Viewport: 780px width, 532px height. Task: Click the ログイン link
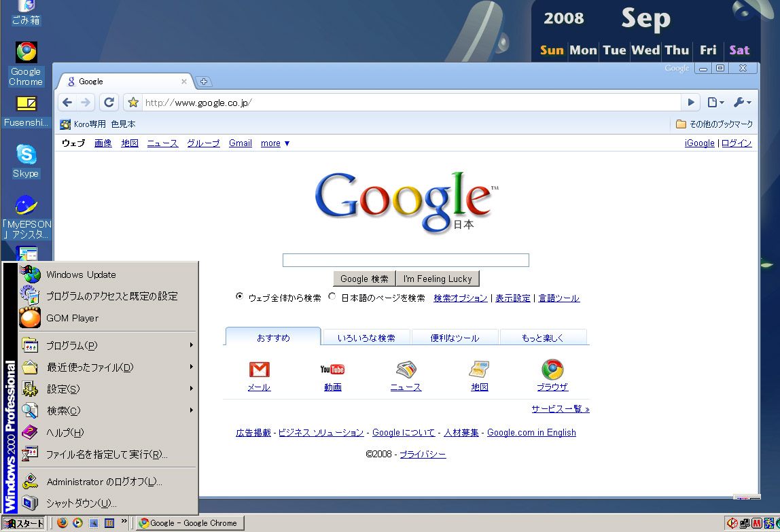tap(737, 143)
